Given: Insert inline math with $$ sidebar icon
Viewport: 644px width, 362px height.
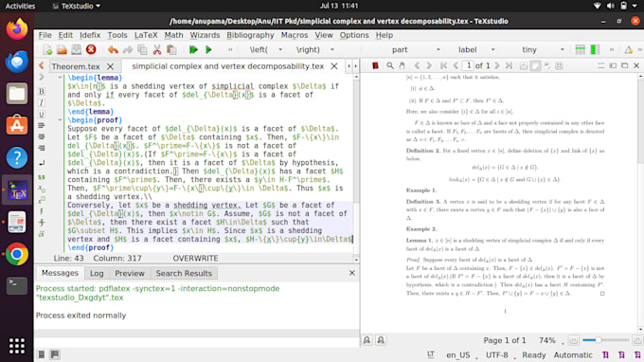Looking at the screenshot, I should click(42, 177).
